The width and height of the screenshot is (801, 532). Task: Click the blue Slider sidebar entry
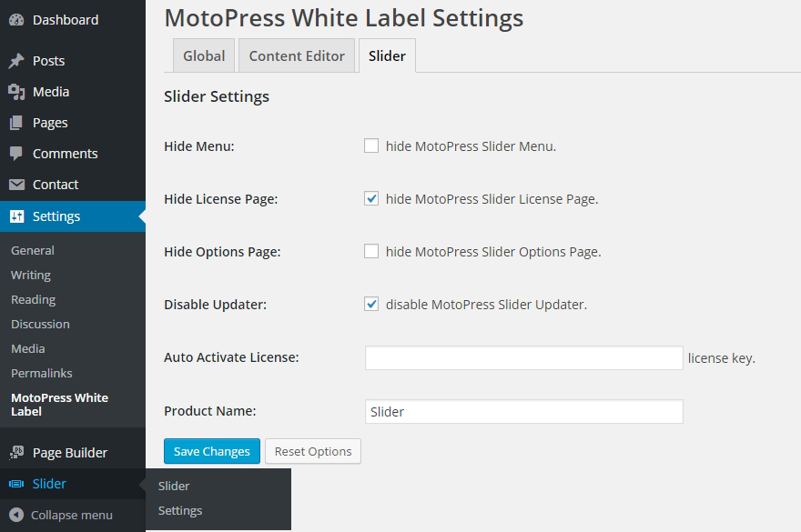73,484
